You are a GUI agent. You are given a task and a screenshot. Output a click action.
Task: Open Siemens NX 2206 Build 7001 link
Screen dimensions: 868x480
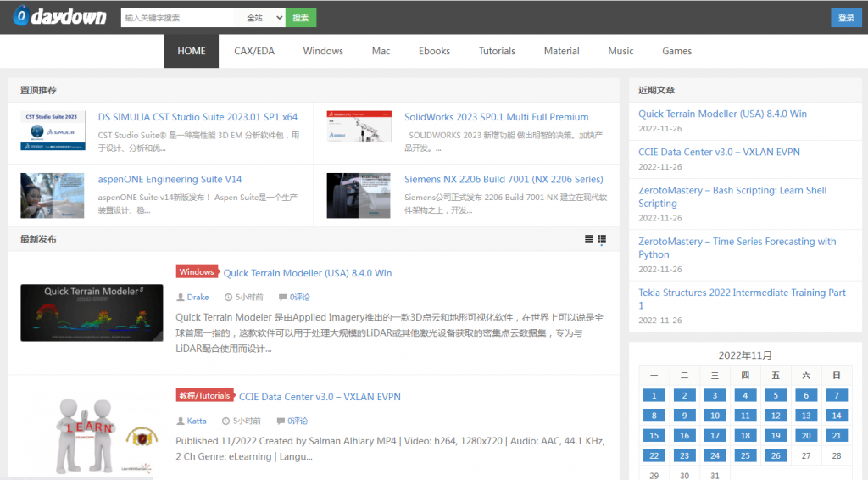504,179
